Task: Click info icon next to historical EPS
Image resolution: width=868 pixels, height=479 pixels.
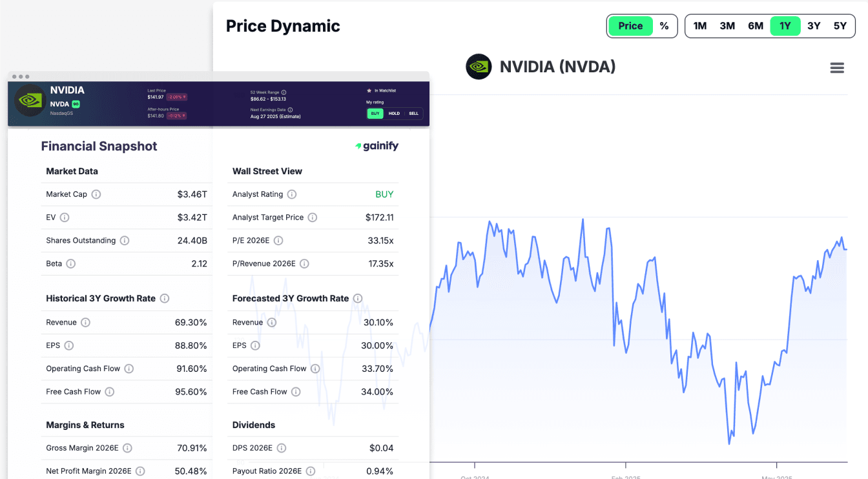Action: (x=69, y=345)
